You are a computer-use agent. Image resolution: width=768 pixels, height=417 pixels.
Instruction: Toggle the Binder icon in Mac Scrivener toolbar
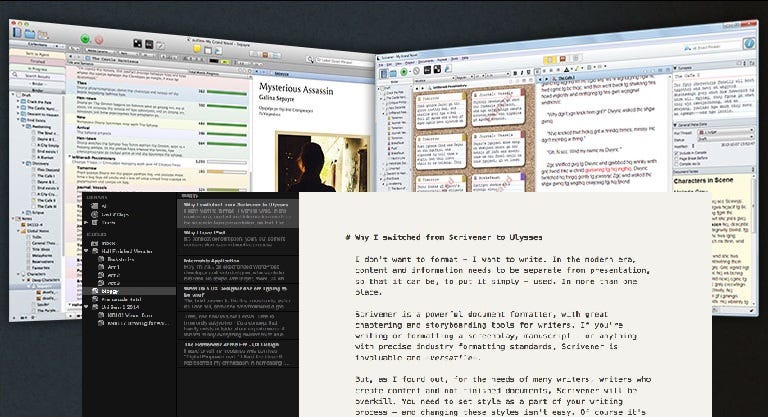click(17, 32)
